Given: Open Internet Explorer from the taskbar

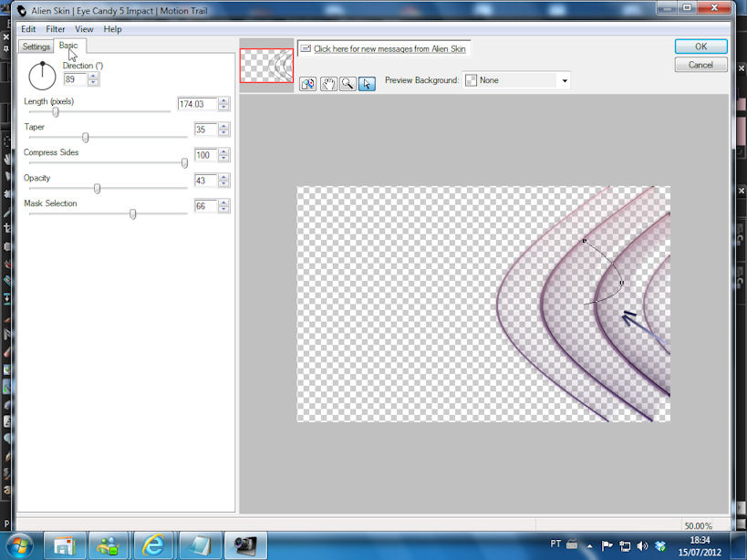Looking at the screenshot, I should 153,545.
